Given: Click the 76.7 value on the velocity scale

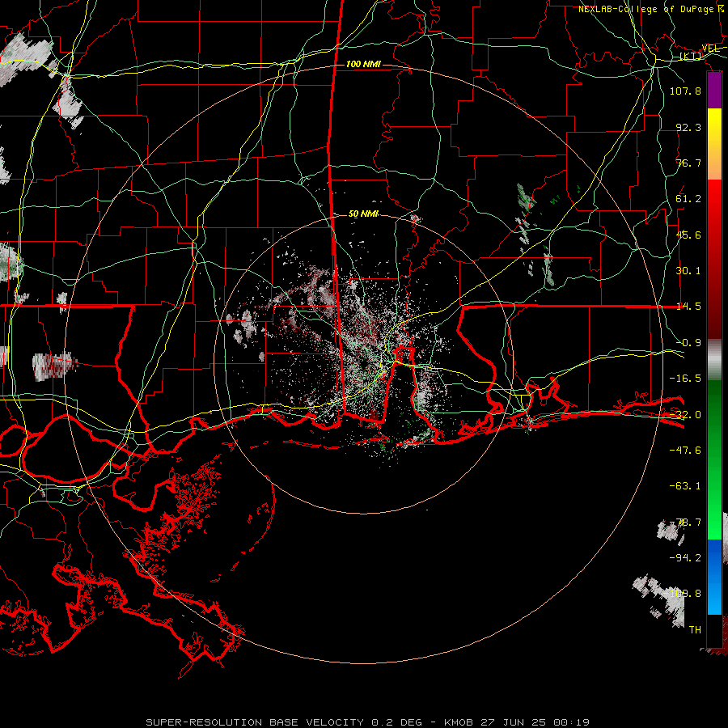Looking at the screenshot, I should coord(688,163).
